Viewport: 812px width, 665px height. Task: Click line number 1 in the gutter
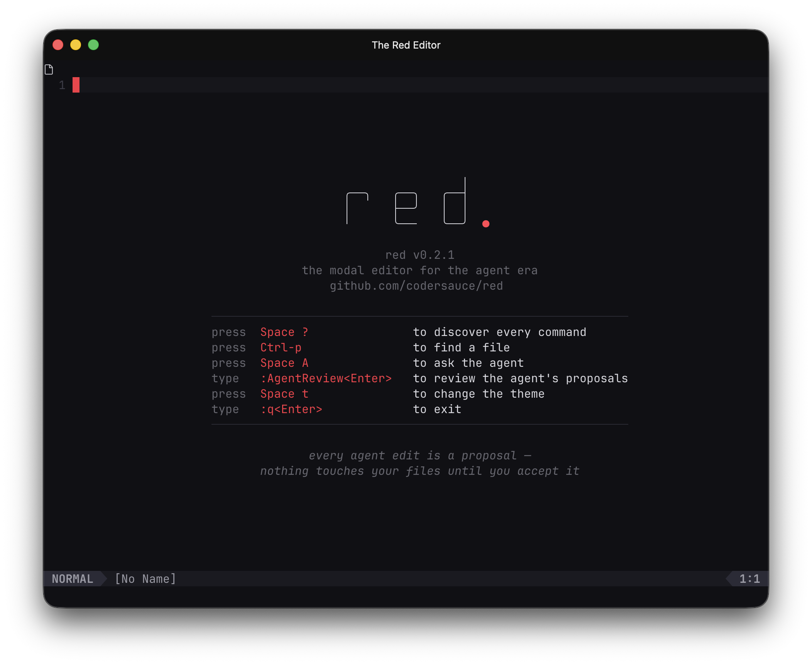click(62, 85)
